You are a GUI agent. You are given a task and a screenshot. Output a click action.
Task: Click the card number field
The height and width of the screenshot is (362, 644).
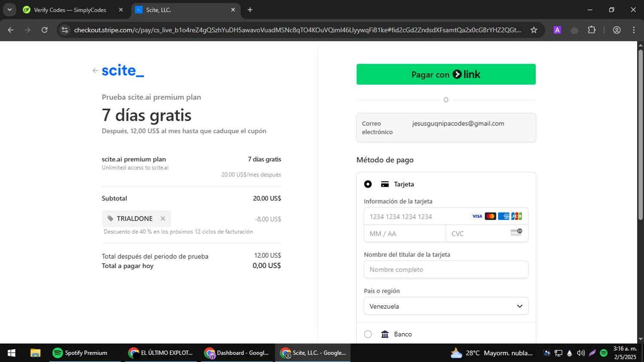click(x=446, y=216)
